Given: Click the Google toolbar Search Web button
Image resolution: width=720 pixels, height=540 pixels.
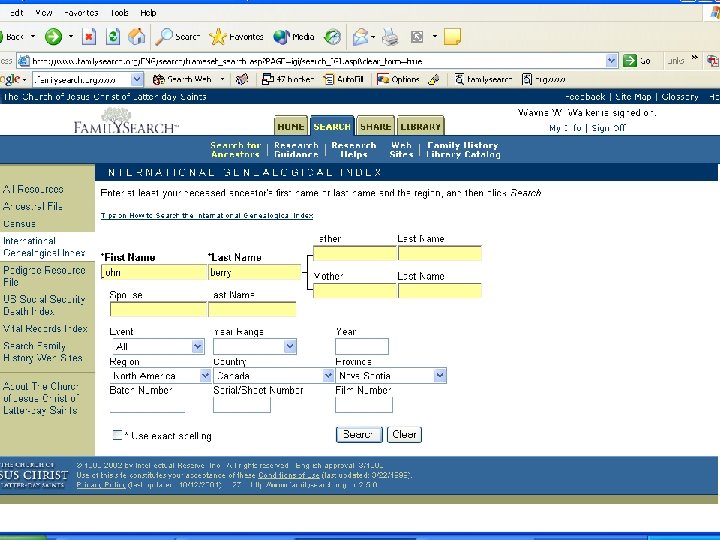Looking at the screenshot, I should pyautogui.click(x=182, y=79).
